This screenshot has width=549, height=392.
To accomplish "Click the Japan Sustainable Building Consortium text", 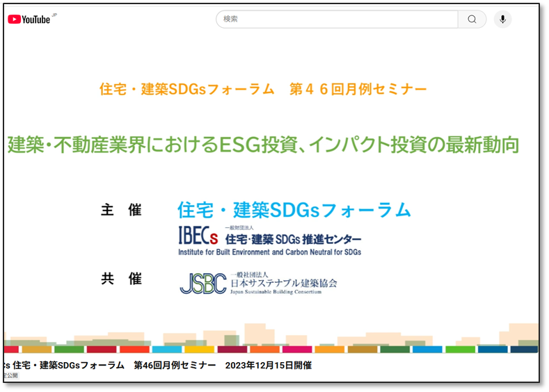I will (x=276, y=293).
